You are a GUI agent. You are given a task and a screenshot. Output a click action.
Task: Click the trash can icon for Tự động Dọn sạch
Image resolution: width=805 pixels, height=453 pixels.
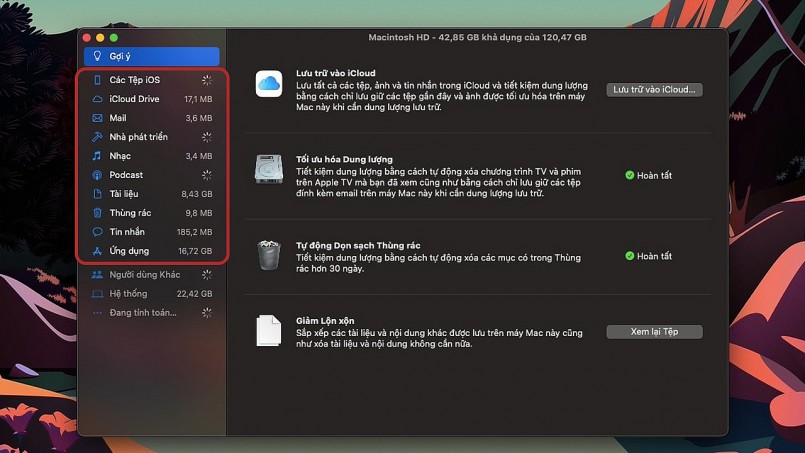pyautogui.click(x=268, y=255)
